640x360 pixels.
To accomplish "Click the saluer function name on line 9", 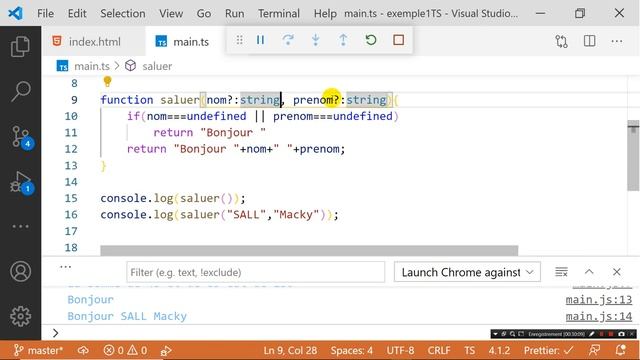I will [x=180, y=100].
